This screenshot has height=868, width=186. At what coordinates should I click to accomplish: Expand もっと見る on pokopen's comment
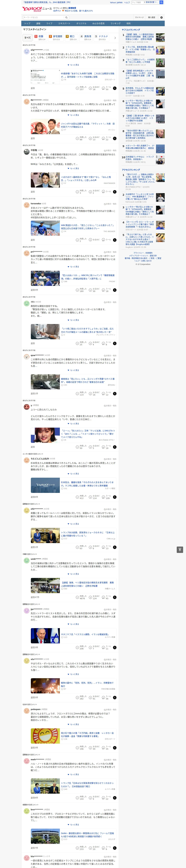73,724
